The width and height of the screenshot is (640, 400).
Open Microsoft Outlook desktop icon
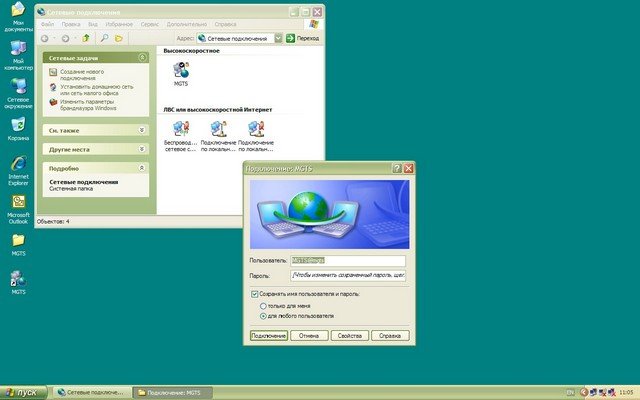[18, 202]
